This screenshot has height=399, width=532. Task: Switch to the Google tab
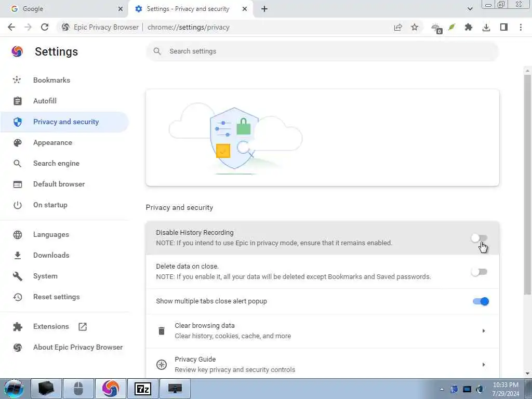[x=64, y=9]
